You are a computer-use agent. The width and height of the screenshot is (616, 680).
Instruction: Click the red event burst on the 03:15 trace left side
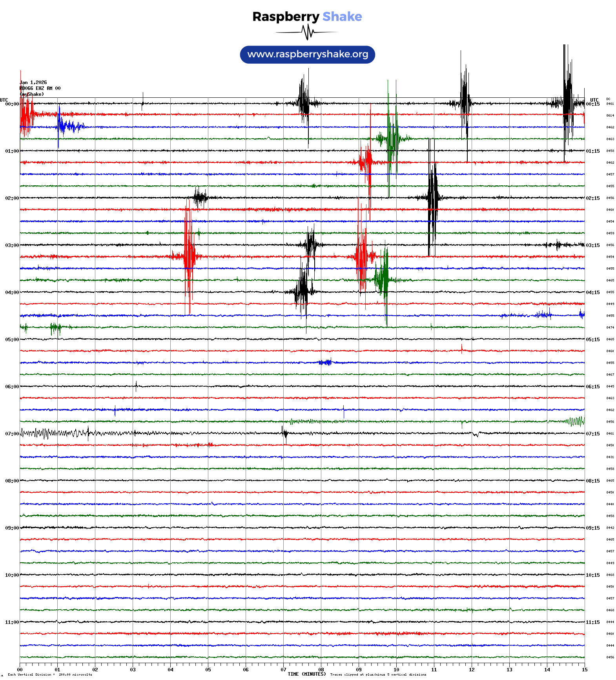pos(189,256)
